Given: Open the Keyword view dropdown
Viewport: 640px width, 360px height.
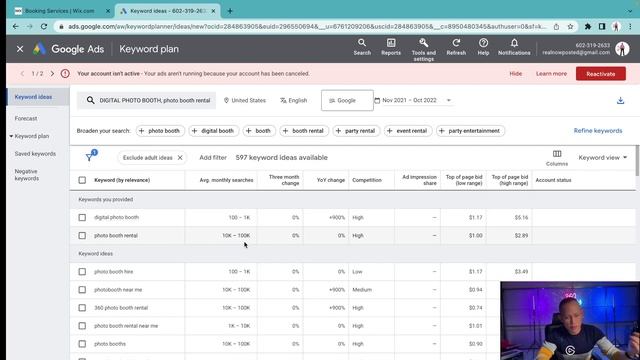Looking at the screenshot, I should click(602, 158).
